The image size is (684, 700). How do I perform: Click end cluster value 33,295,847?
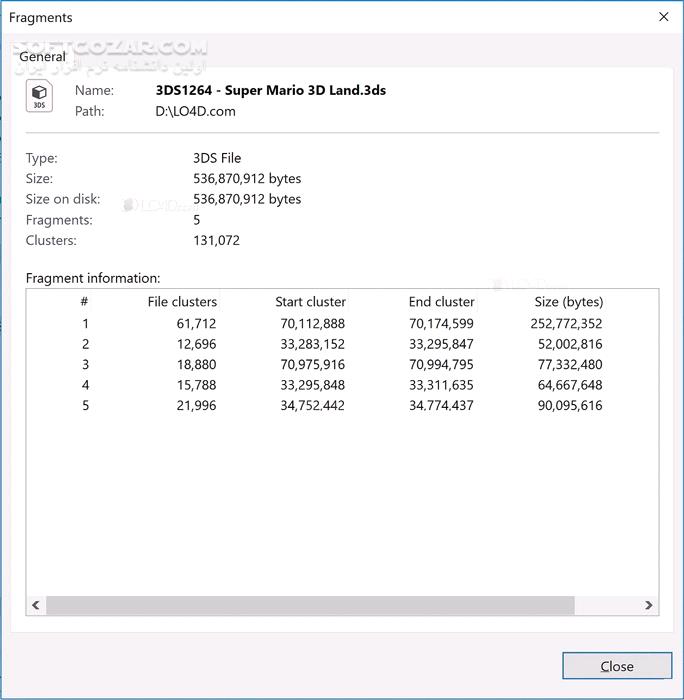441,344
